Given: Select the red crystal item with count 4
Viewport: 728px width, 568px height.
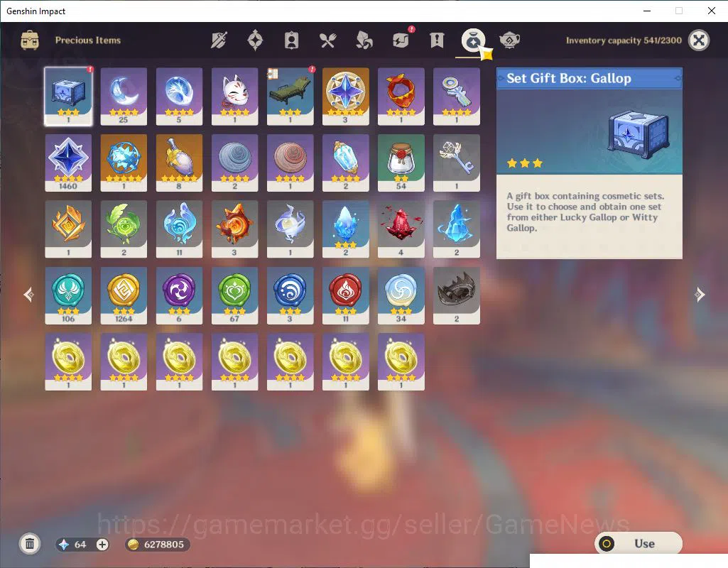Looking at the screenshot, I should click(x=401, y=229).
